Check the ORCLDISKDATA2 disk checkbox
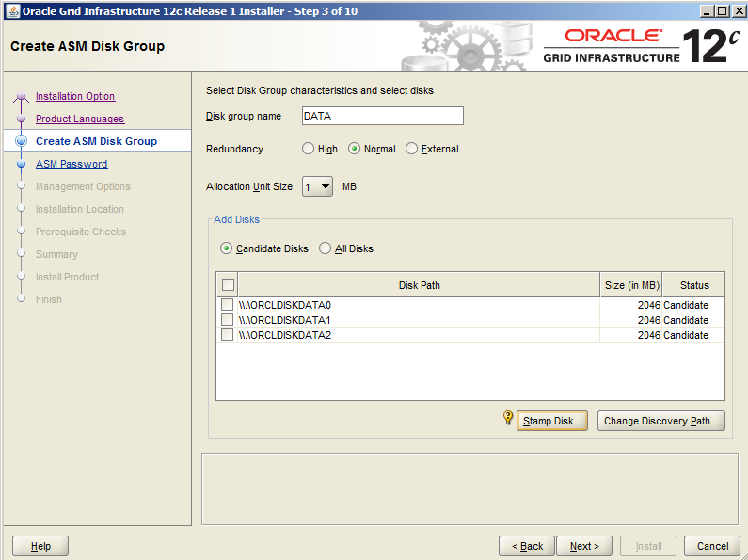The image size is (748, 560). (x=227, y=335)
